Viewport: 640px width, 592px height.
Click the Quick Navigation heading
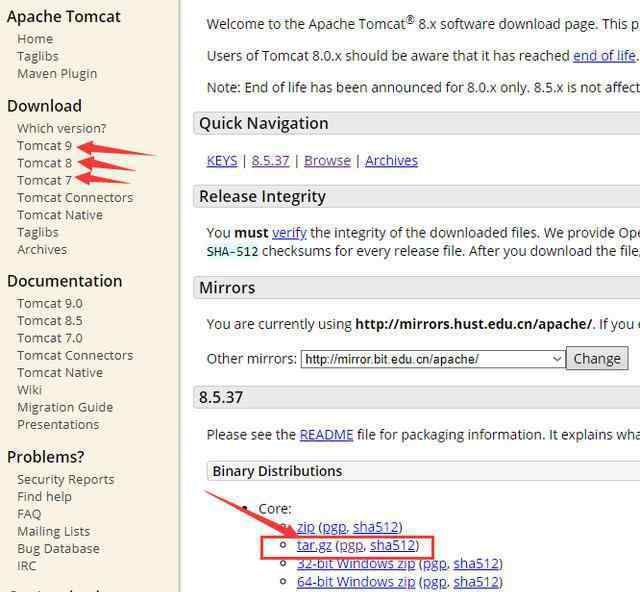[264, 123]
